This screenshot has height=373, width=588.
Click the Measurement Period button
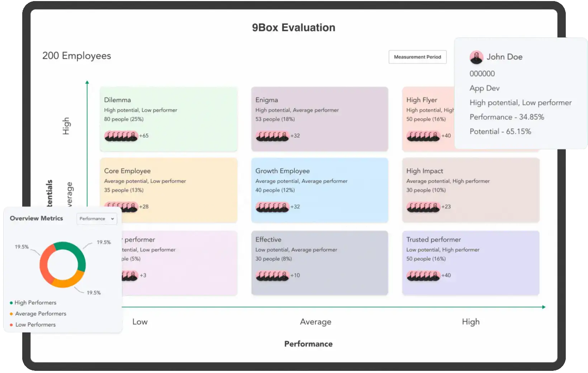[417, 57]
